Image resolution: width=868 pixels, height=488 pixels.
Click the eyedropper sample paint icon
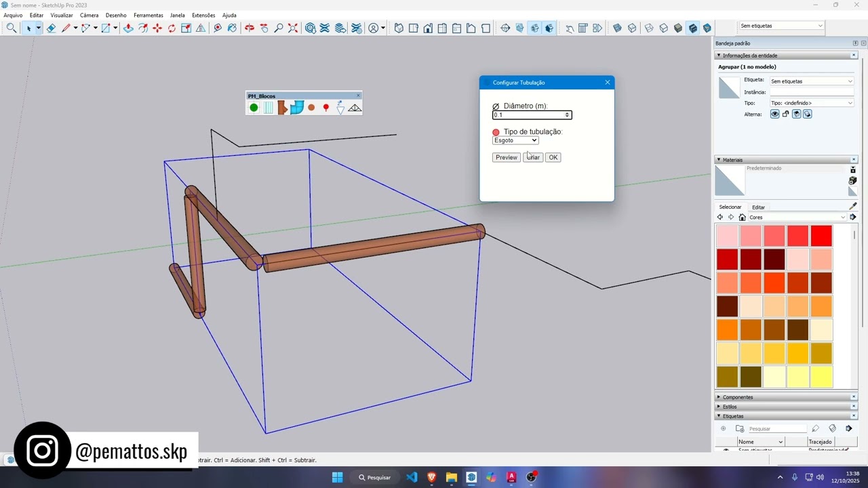click(852, 206)
